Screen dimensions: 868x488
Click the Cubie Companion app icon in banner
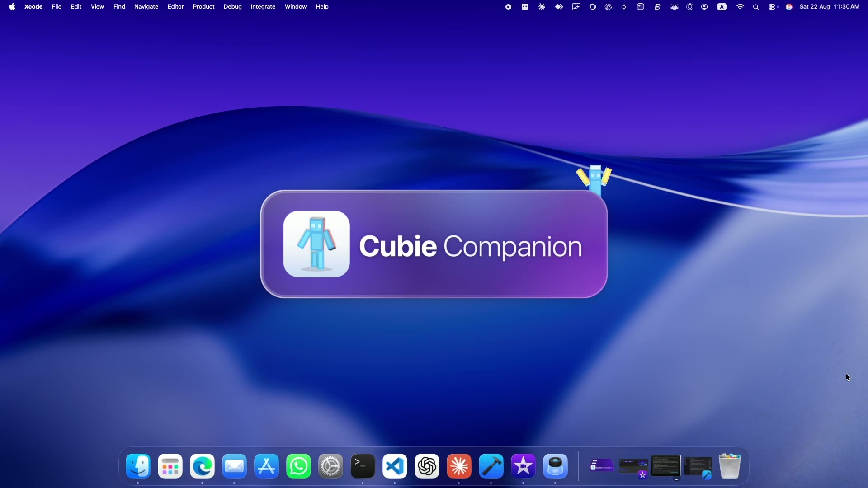click(316, 244)
